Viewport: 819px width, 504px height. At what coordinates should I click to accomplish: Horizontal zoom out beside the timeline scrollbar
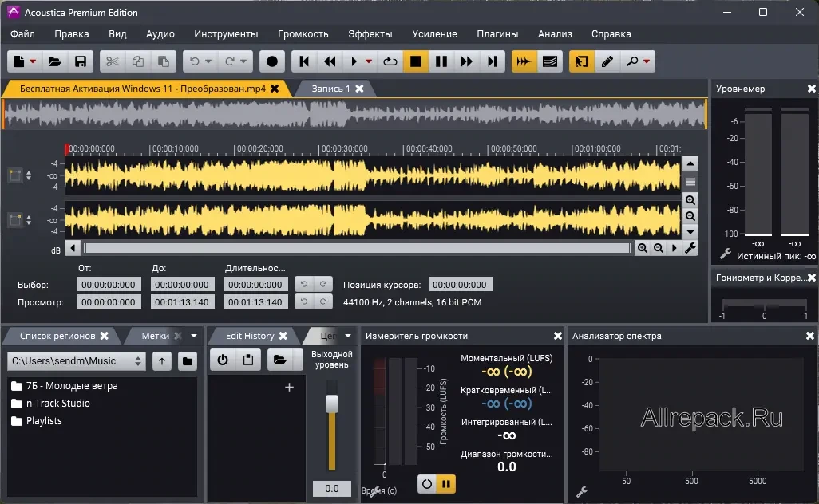pos(659,248)
